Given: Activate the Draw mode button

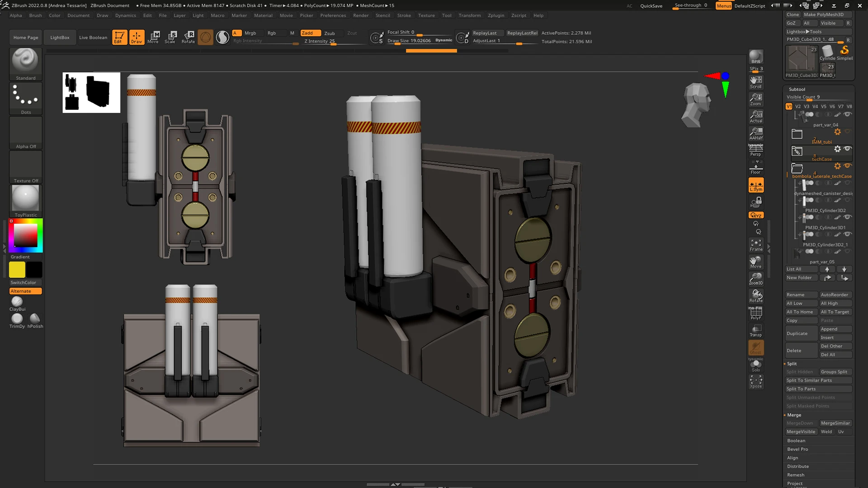Looking at the screenshot, I should [x=137, y=37].
